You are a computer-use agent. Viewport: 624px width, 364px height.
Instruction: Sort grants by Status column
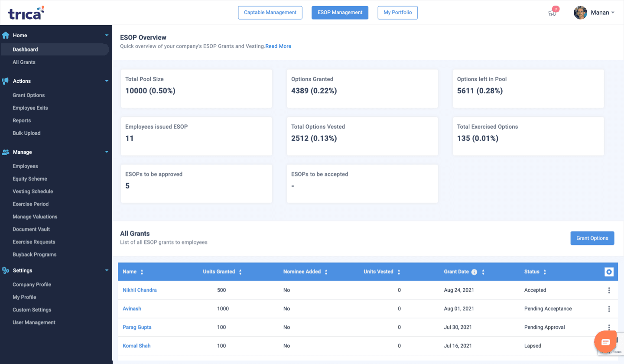[545, 272]
